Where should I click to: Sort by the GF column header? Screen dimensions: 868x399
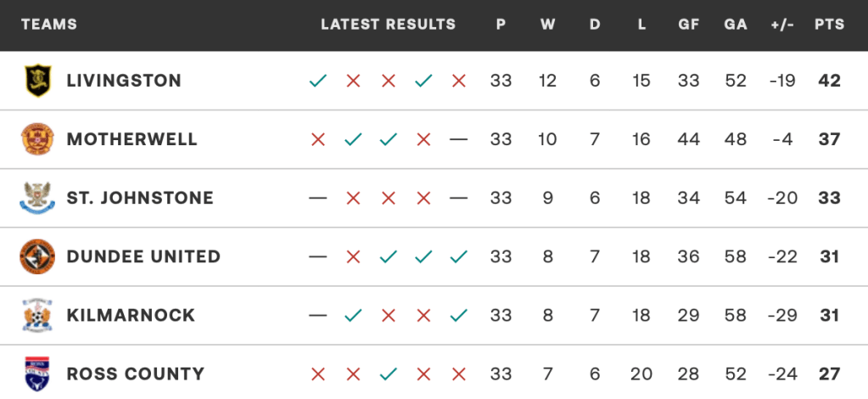pyautogui.click(x=689, y=25)
